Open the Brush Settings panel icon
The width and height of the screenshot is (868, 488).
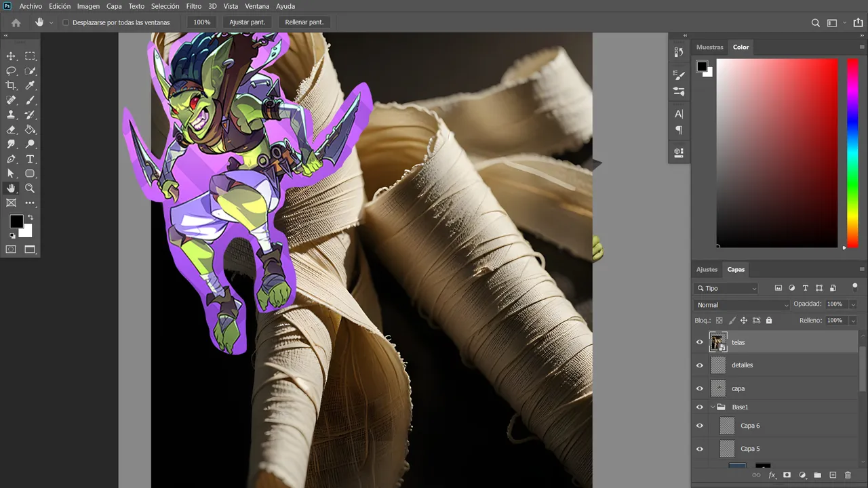coord(679,75)
